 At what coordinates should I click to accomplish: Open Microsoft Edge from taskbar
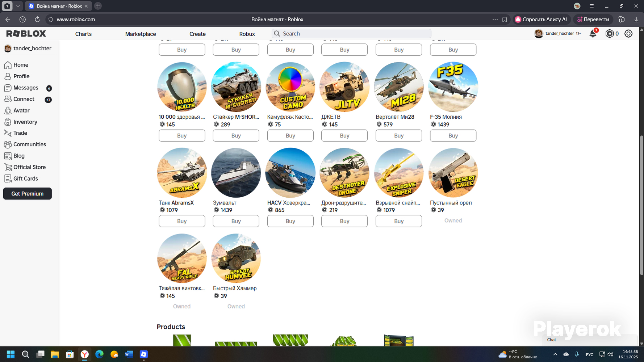click(99, 354)
